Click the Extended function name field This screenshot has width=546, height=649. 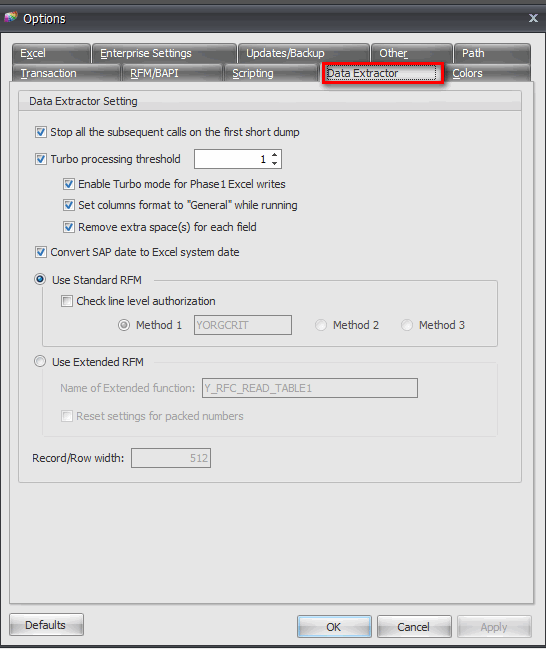point(310,388)
